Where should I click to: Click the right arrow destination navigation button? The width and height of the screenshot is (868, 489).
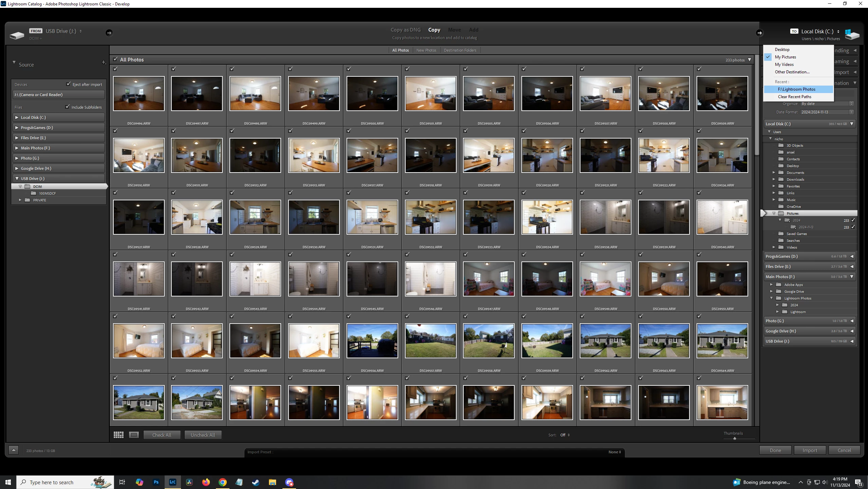(759, 33)
